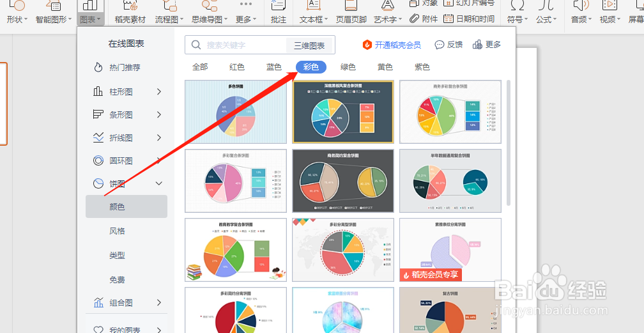Choose the 多彩分类型饼图 thumbnail
Image resolution: width=644 pixels, height=333 pixels.
[343, 250]
